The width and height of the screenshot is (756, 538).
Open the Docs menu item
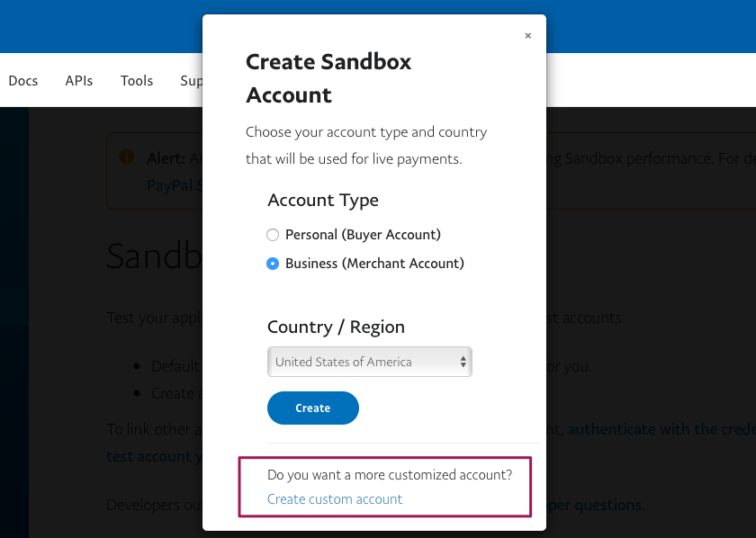click(22, 80)
